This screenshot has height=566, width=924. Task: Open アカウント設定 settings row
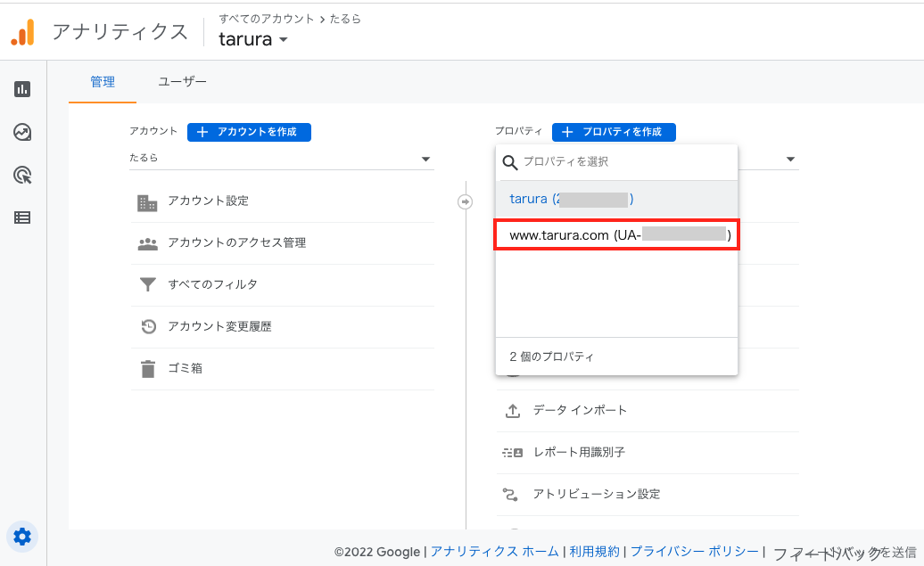point(282,201)
